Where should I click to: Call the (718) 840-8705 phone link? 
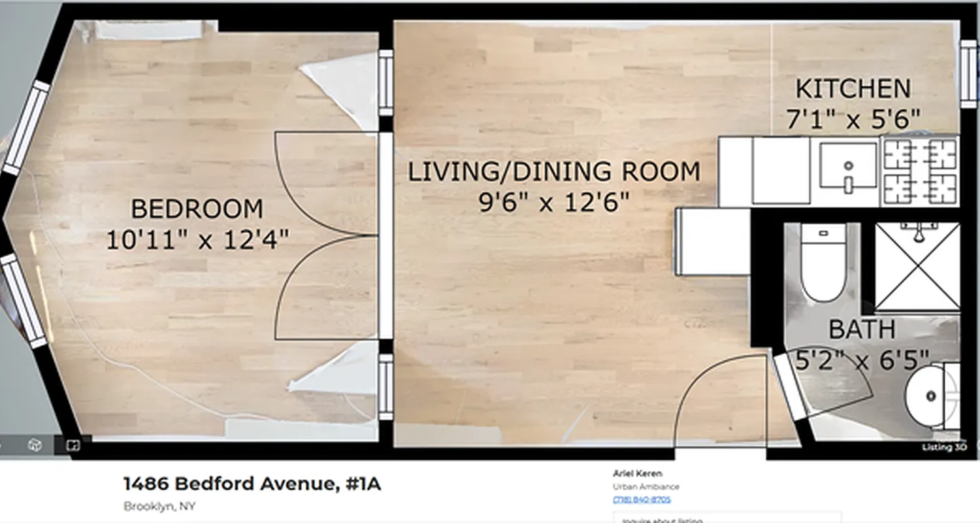click(642, 498)
